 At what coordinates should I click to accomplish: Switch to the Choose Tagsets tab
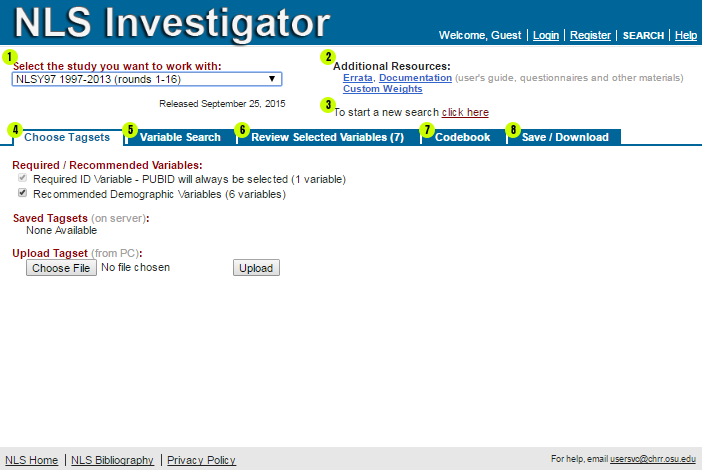[67, 137]
